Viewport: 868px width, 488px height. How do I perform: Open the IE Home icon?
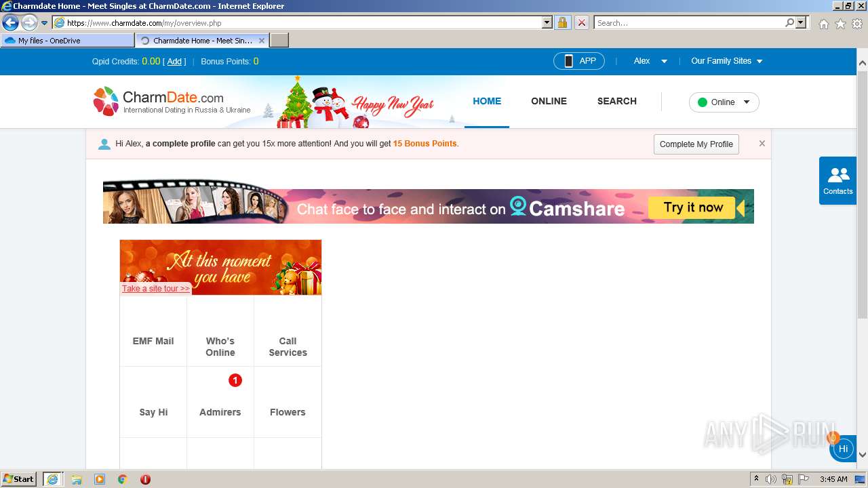[823, 24]
